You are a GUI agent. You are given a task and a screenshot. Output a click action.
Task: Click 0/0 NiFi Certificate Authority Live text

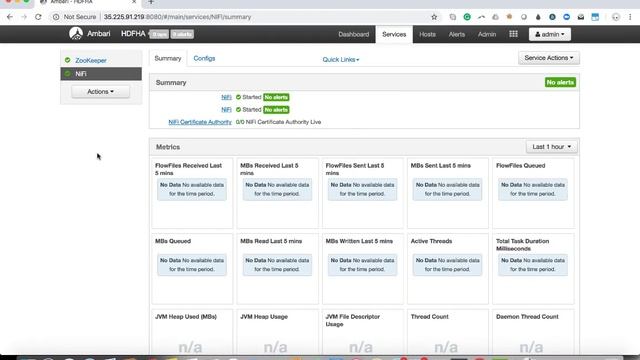pyautogui.click(x=278, y=122)
